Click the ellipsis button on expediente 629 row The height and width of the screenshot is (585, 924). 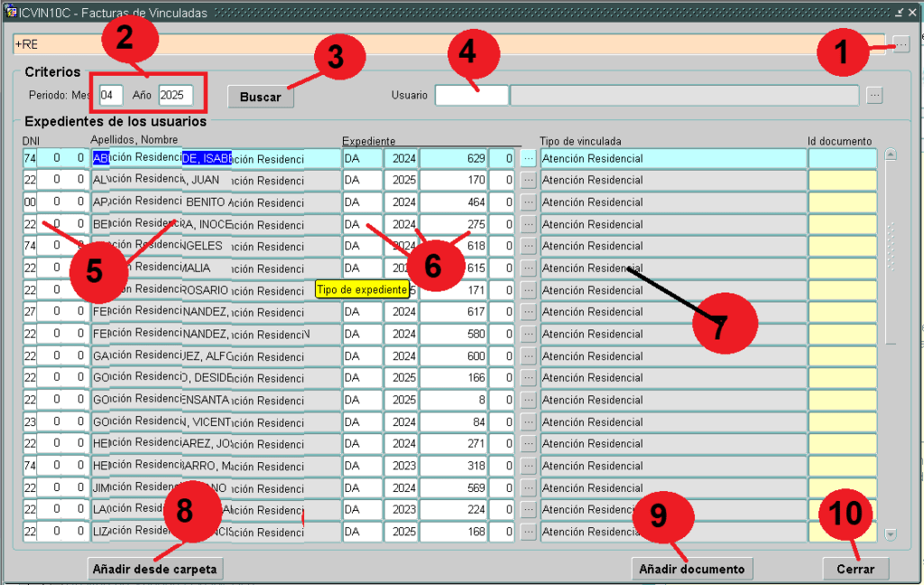click(x=528, y=158)
